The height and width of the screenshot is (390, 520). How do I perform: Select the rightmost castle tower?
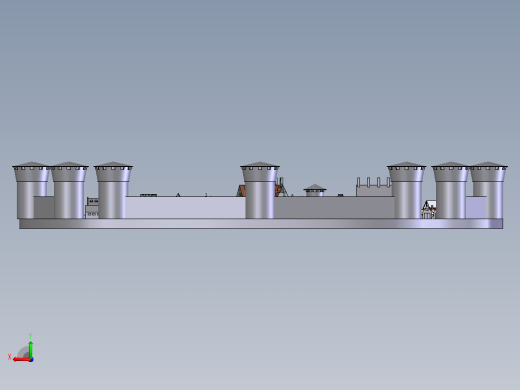coord(489,190)
